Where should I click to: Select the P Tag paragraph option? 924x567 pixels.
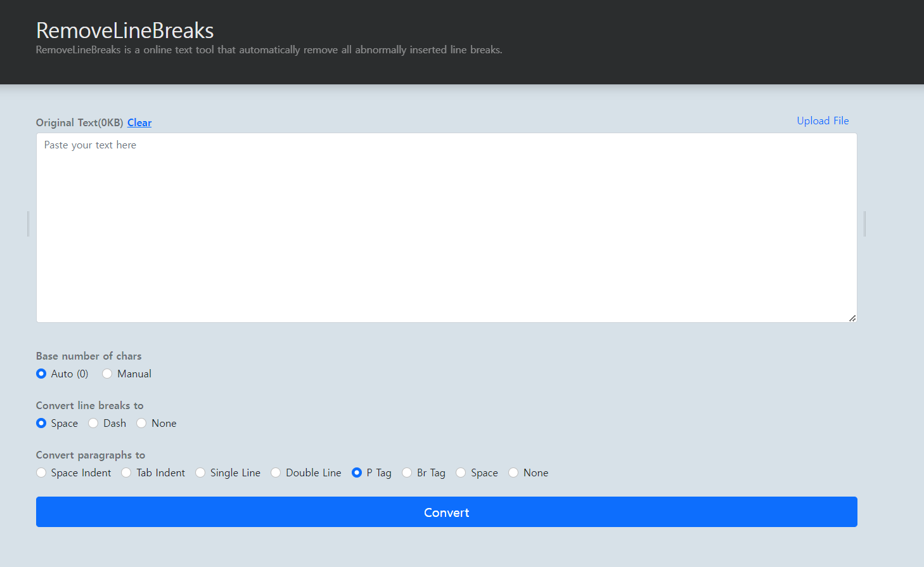click(x=357, y=472)
